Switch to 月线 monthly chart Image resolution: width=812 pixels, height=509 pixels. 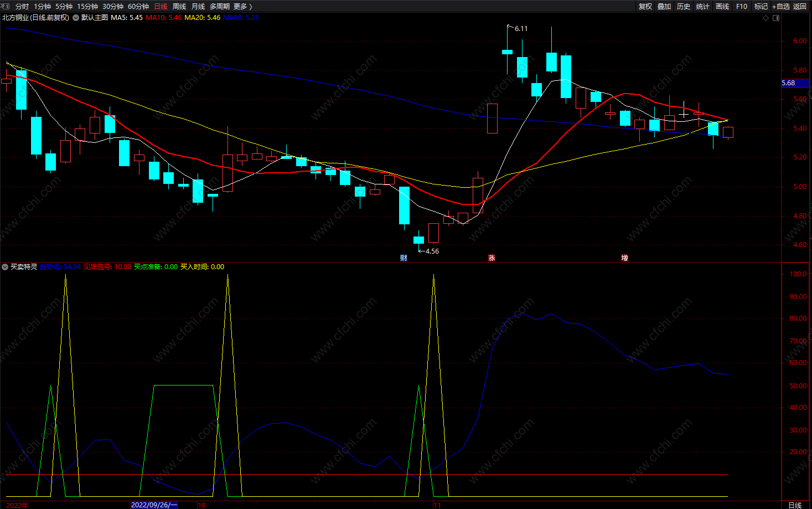198,6
